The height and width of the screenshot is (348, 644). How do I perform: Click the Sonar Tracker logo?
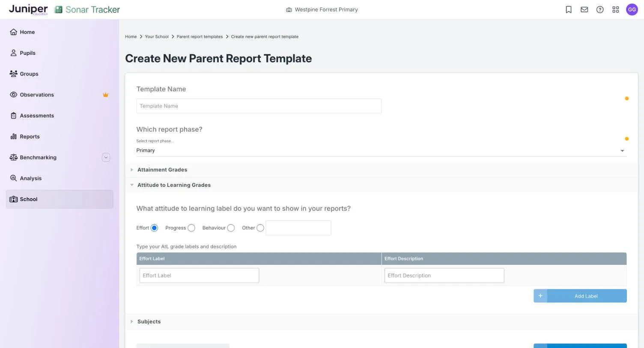[x=87, y=9]
